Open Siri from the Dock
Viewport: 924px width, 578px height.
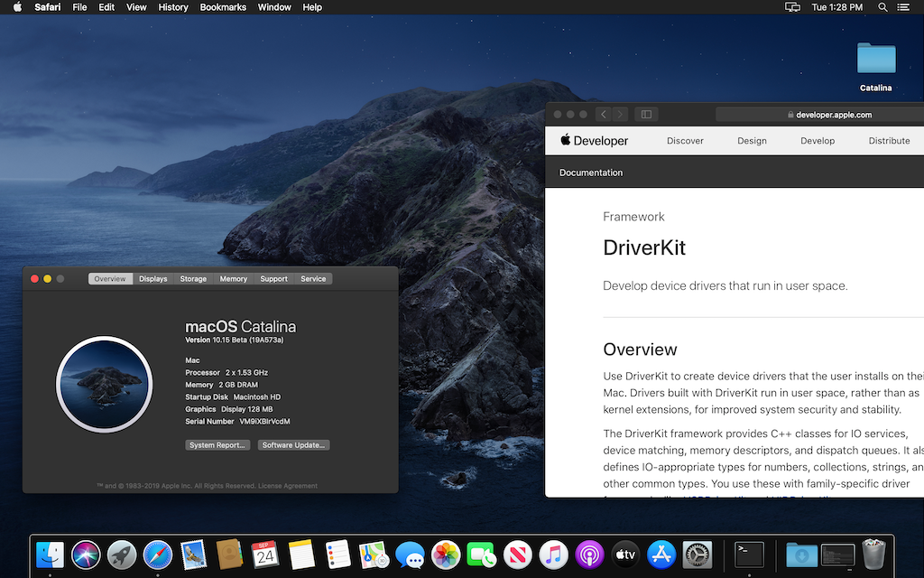(x=86, y=554)
